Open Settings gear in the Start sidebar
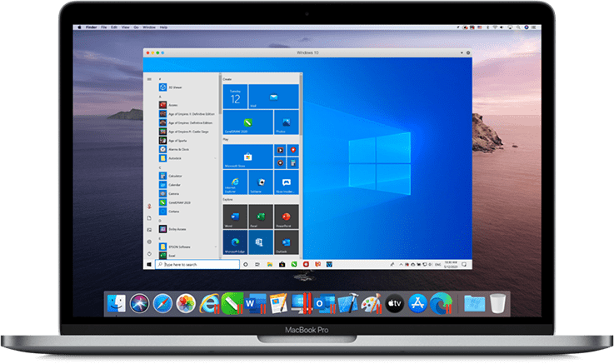 [149, 242]
